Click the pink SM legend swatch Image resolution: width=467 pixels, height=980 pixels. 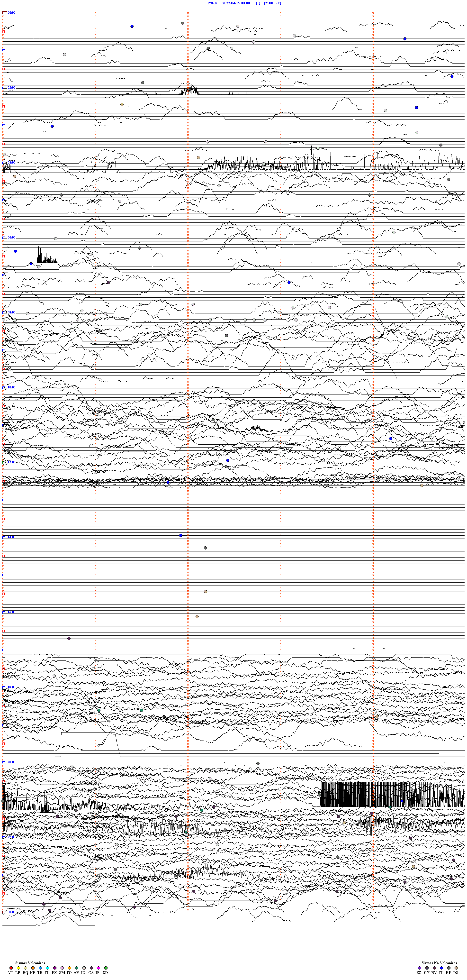(62, 968)
